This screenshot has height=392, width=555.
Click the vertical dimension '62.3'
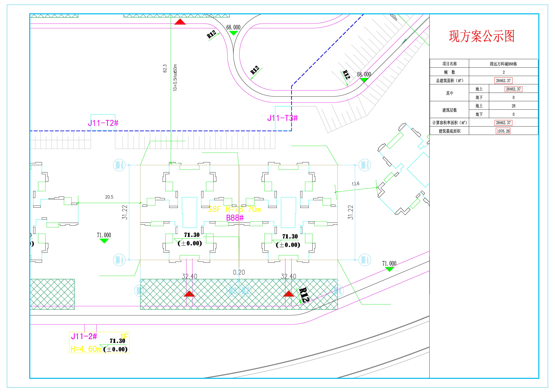coord(165,68)
